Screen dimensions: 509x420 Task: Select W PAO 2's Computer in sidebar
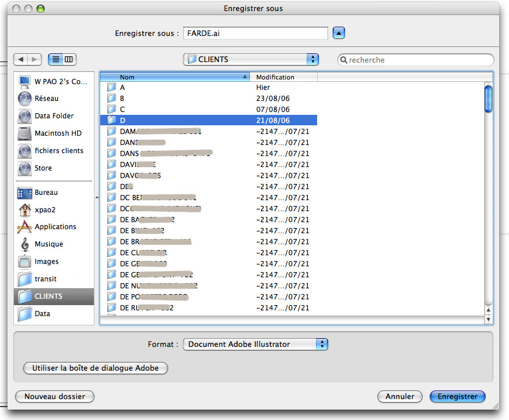pos(54,82)
